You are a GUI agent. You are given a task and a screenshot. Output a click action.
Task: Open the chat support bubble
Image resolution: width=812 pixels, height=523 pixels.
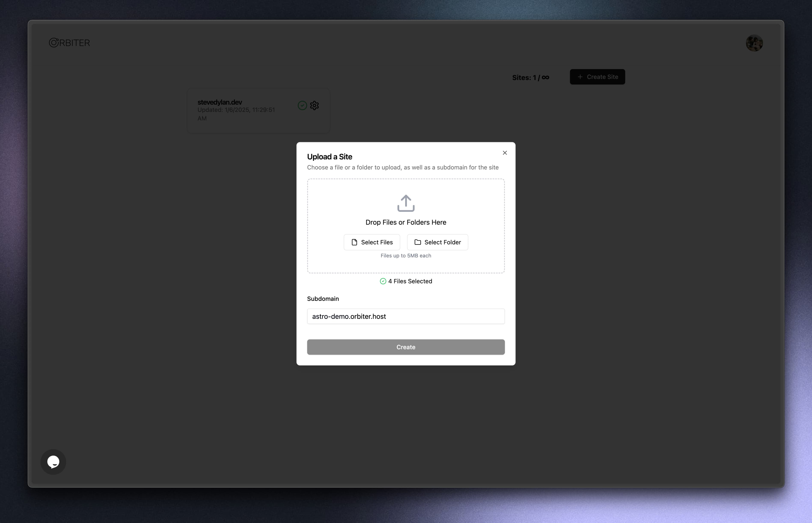tap(53, 462)
